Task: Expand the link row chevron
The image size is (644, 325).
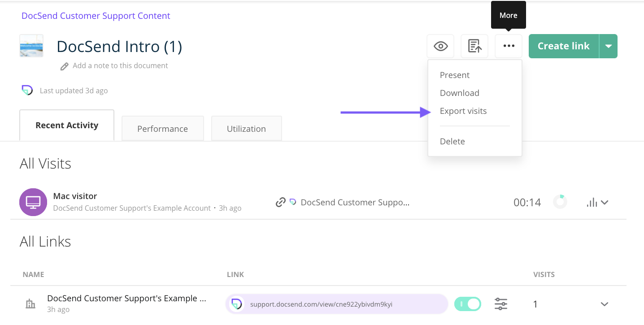Action: tap(605, 304)
